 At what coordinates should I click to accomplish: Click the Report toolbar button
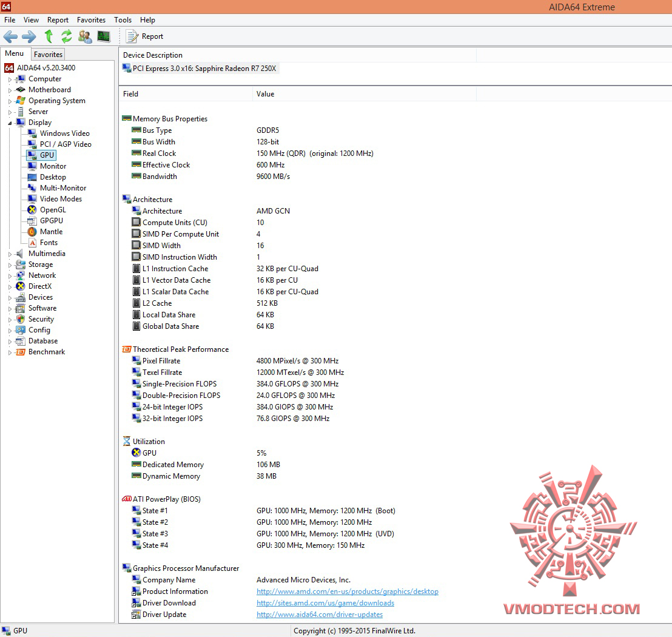coord(144,36)
